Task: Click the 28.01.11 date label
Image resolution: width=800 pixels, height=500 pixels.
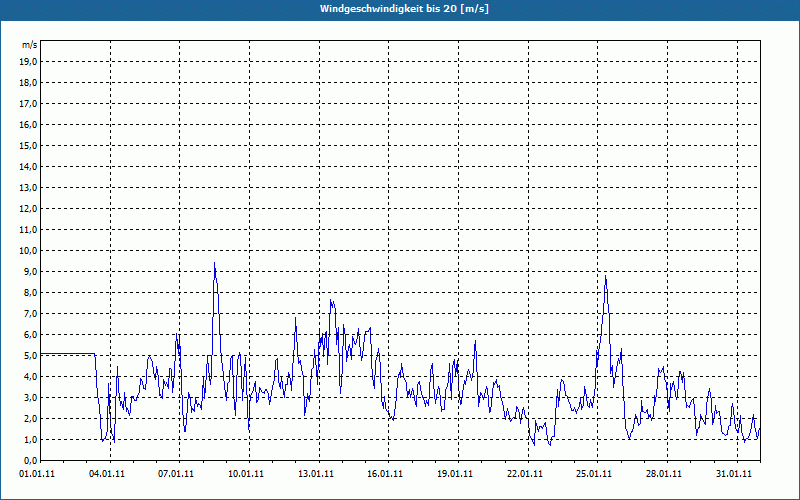Action: pos(664,473)
